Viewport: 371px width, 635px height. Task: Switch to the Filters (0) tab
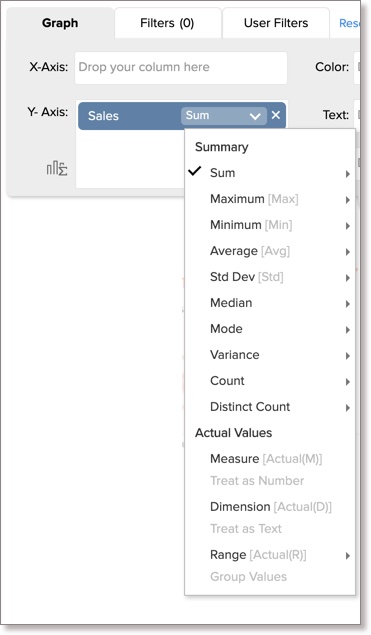(x=167, y=23)
